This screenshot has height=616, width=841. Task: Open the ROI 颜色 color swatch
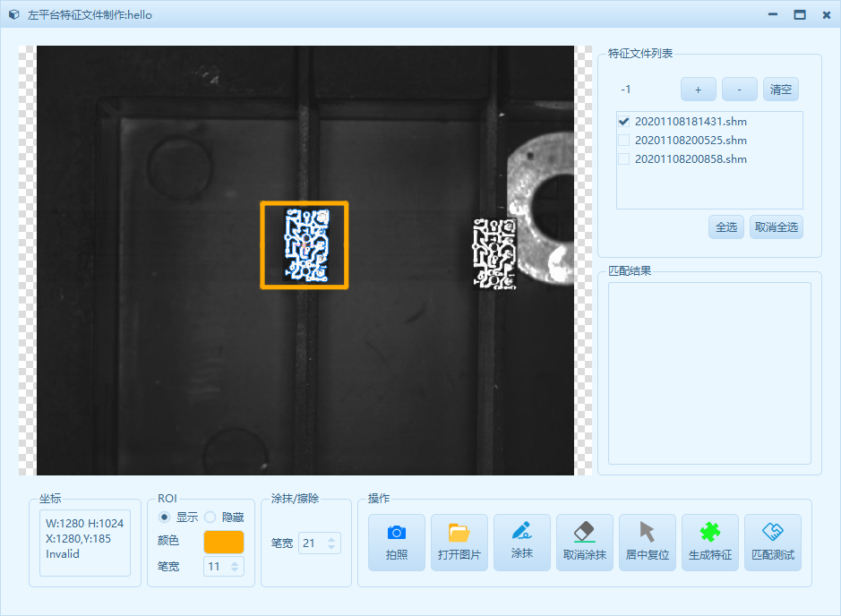pos(222,542)
